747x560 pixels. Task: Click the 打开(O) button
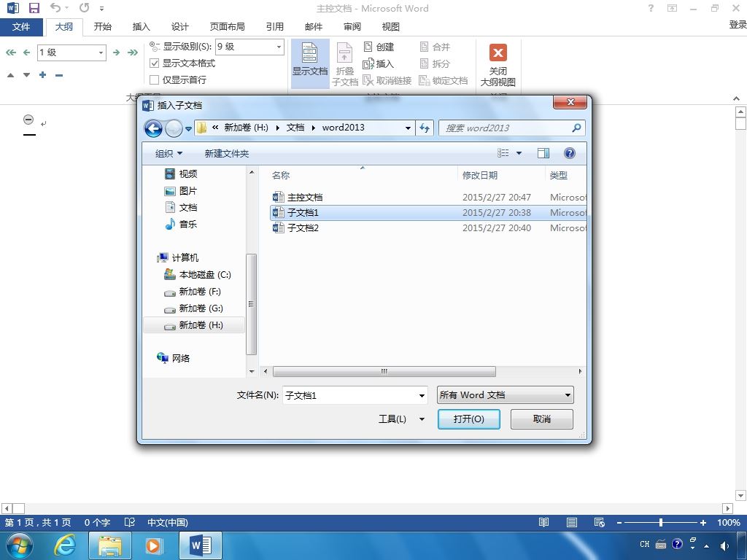click(469, 419)
